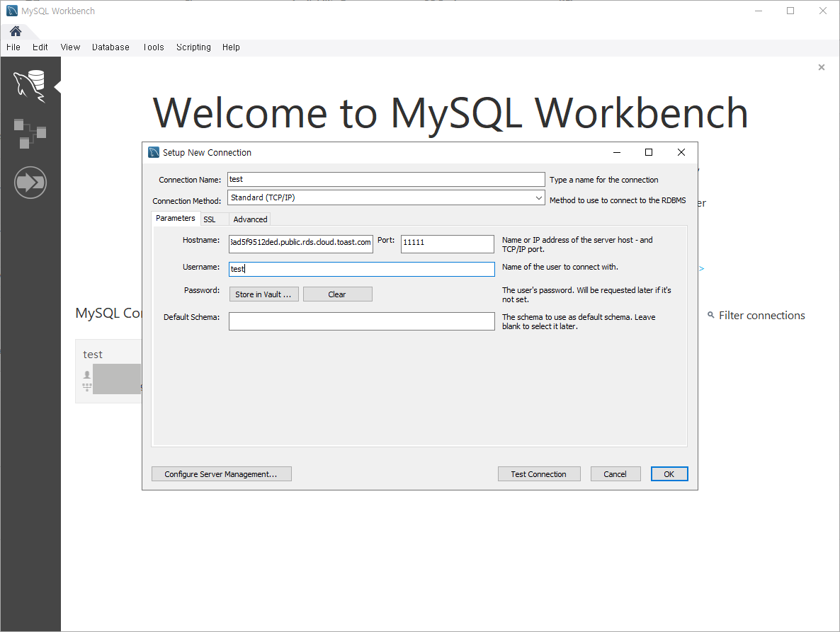This screenshot has height=632, width=840.
Task: Open the View menu
Action: [70, 47]
